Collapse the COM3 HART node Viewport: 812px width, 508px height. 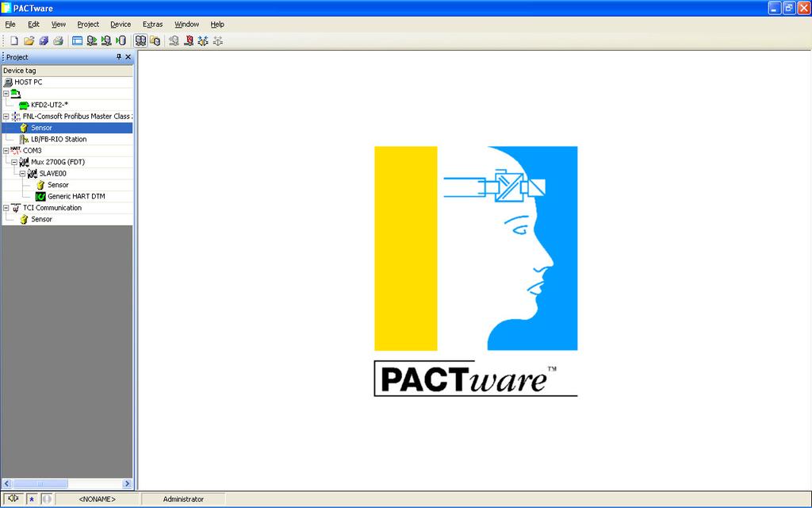(x=6, y=150)
